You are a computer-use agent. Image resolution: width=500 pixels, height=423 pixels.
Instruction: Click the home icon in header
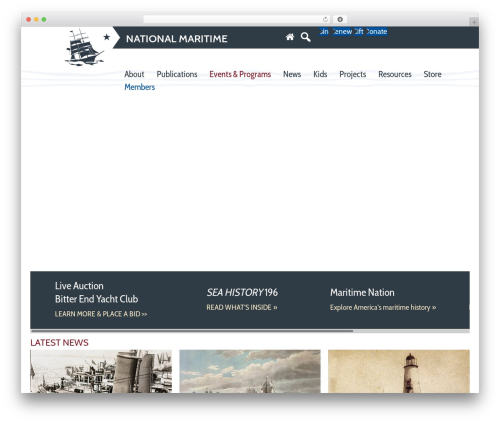[x=290, y=37]
